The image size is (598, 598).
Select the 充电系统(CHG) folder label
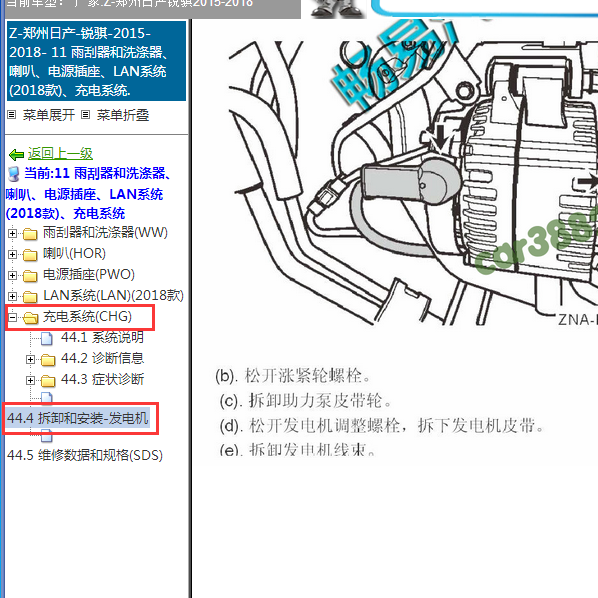click(87, 316)
